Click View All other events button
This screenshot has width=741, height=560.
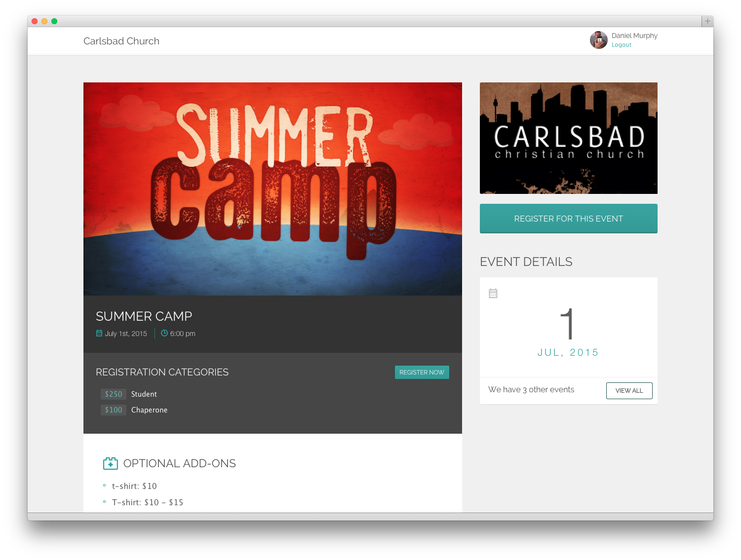pyautogui.click(x=629, y=391)
